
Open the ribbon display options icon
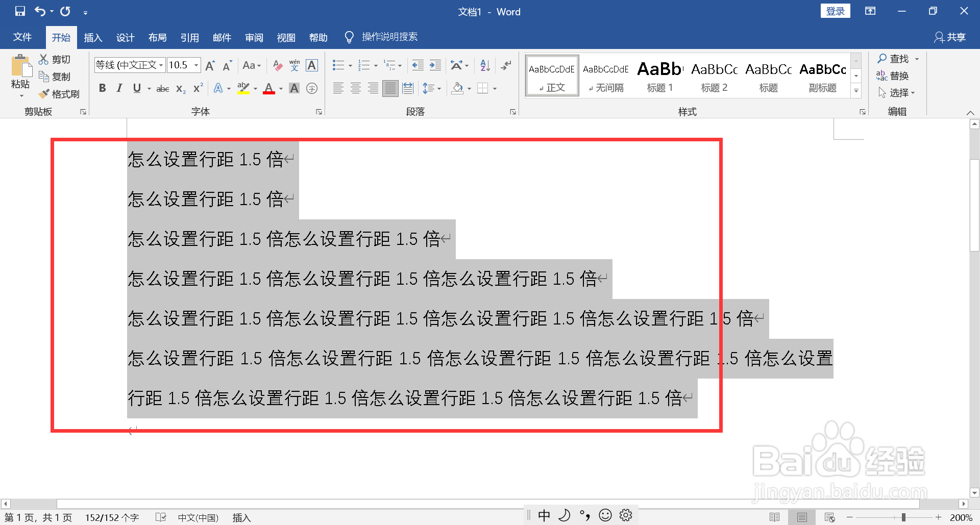click(x=870, y=11)
